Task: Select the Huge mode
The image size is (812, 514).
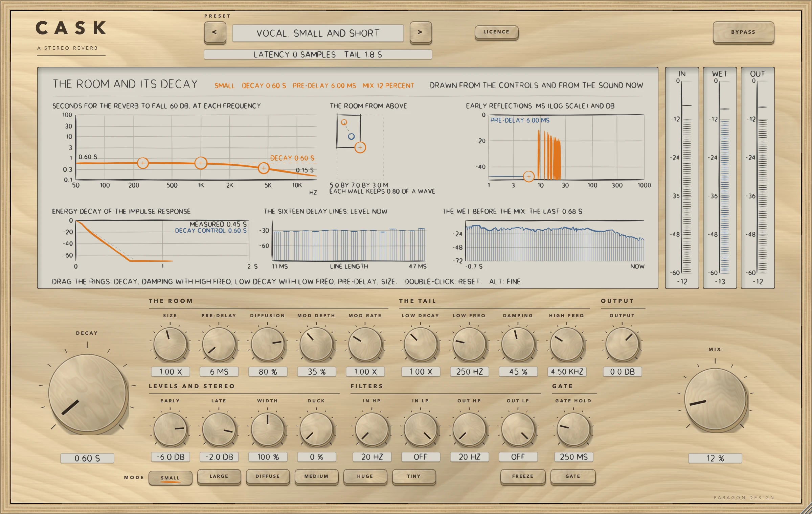Action: (365, 476)
